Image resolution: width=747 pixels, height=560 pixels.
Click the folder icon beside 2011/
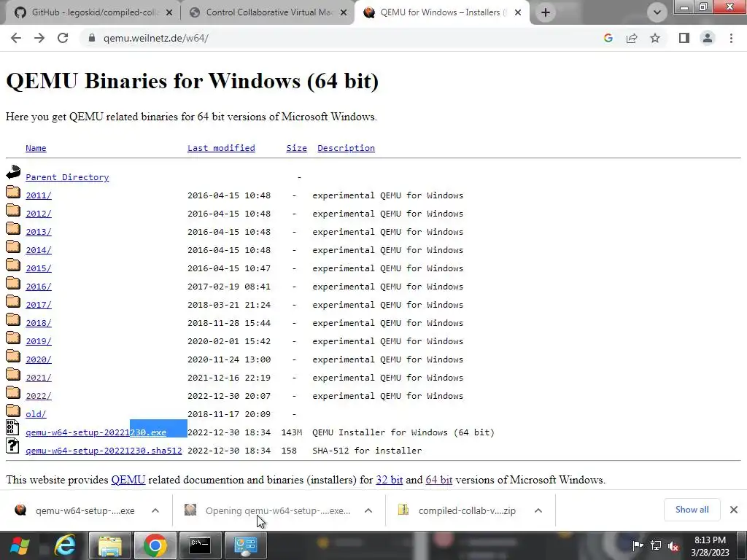[x=13, y=192]
